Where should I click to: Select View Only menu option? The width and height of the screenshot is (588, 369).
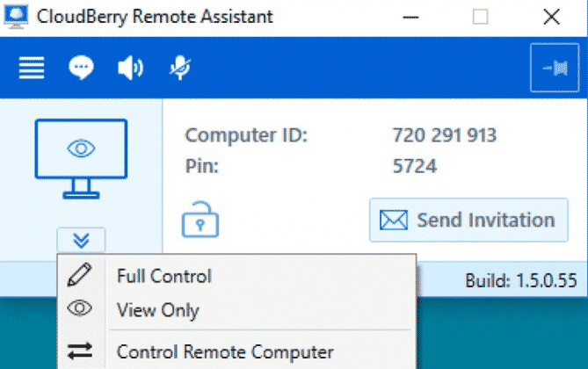(236, 310)
